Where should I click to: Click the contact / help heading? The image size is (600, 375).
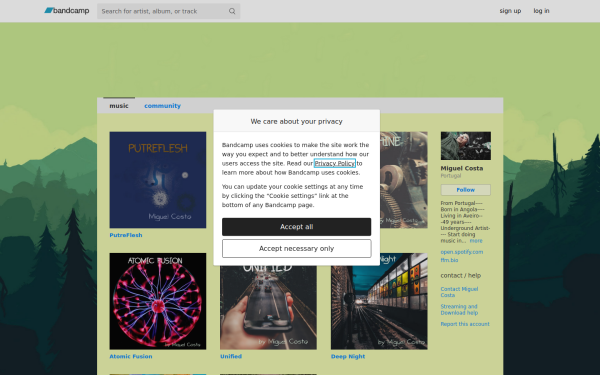pyautogui.click(x=461, y=276)
